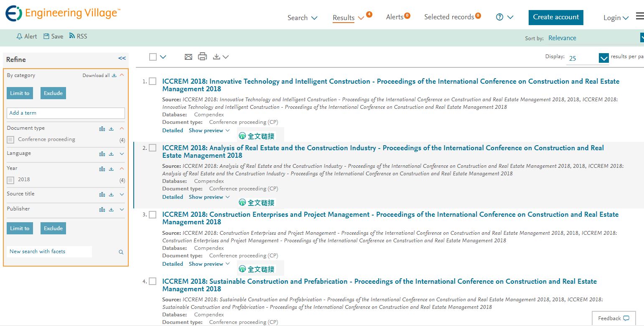Screen dimensions: 644x326
Task: Download the Document type facet data
Action: click(x=111, y=129)
